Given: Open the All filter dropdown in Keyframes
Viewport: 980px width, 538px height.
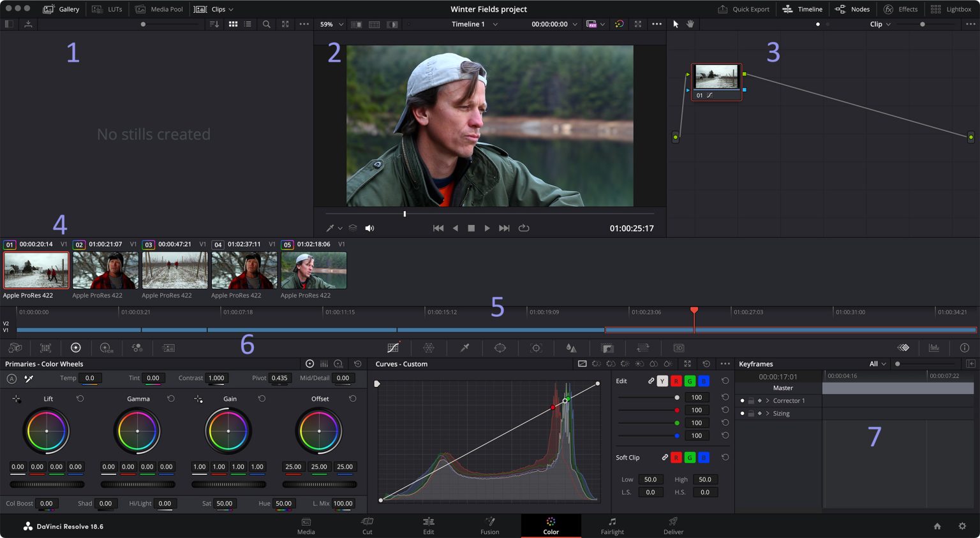Looking at the screenshot, I should coord(877,363).
